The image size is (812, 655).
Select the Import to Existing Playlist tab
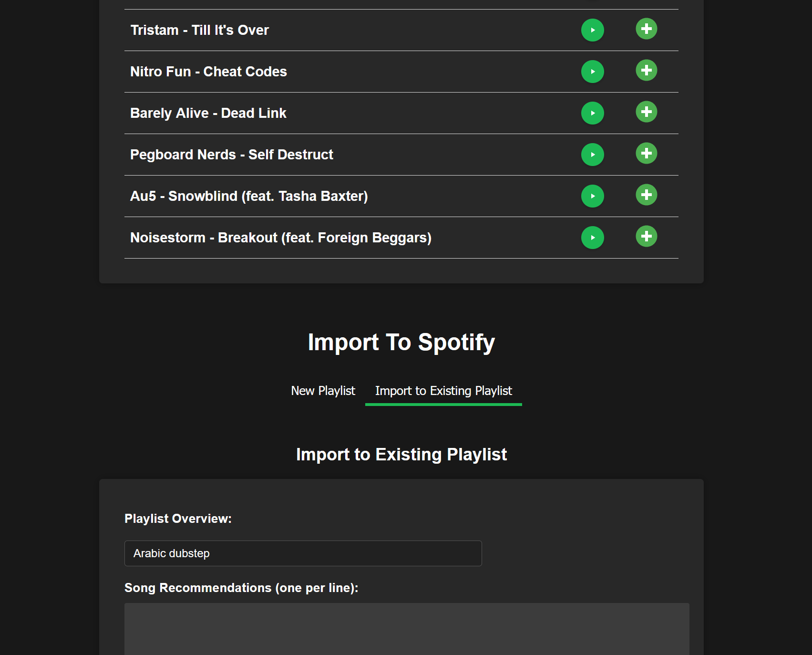(443, 391)
